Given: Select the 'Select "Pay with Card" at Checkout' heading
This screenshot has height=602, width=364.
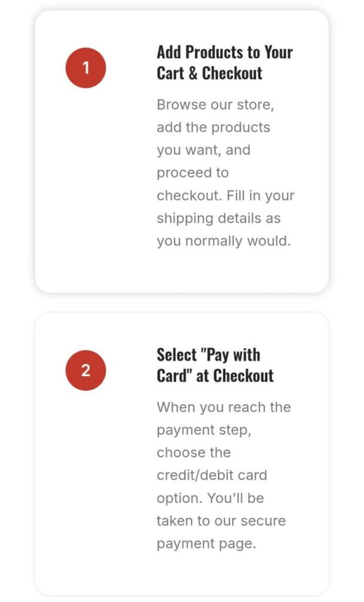Looking at the screenshot, I should click(215, 365).
